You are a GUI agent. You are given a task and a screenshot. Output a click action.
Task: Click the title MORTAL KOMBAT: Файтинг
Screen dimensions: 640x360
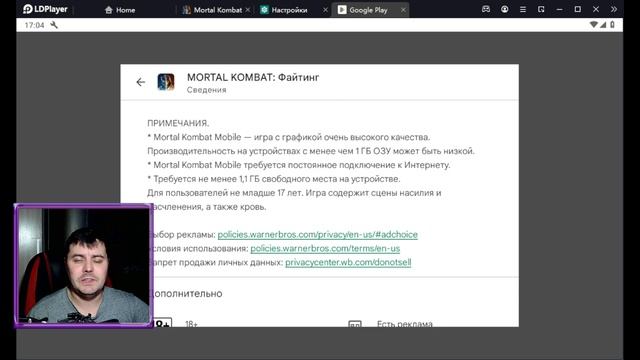click(x=253, y=77)
